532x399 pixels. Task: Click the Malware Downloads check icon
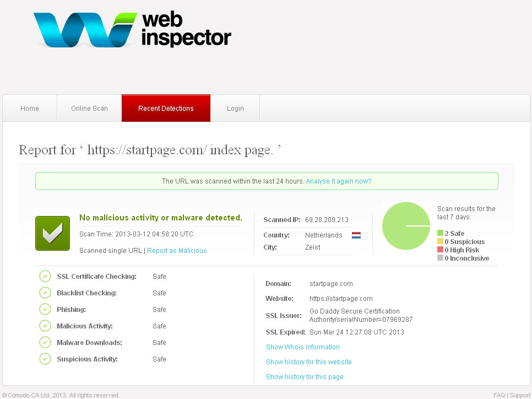tap(45, 342)
